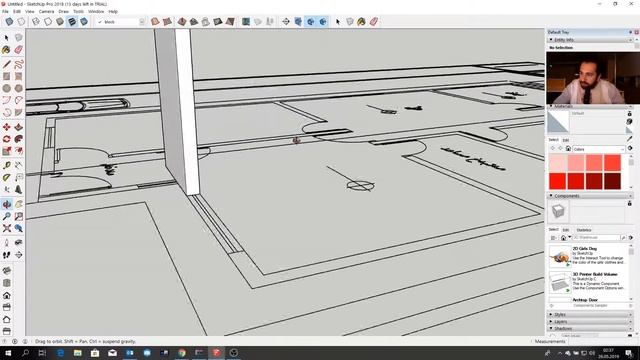Click the Materials home (In Model) button

[568, 149]
